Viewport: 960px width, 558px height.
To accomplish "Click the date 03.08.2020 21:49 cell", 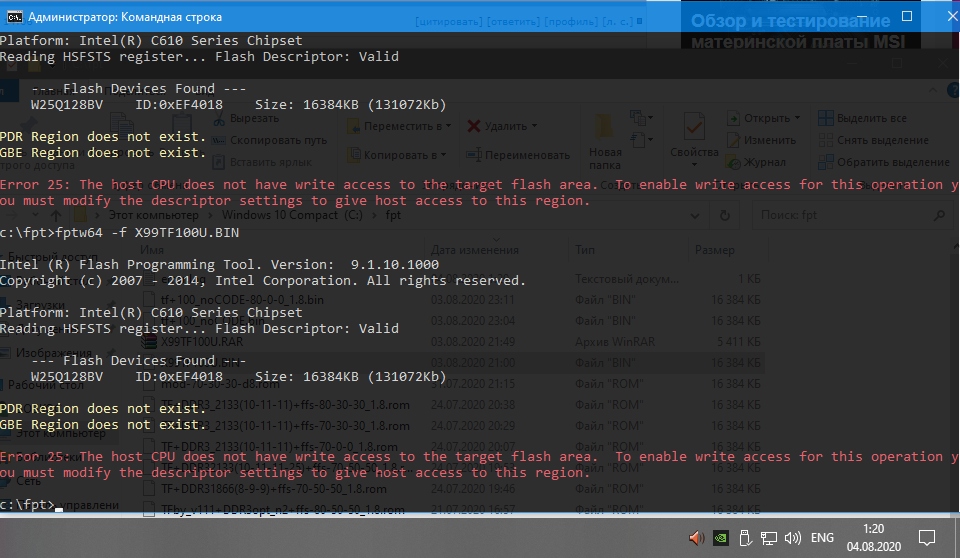I will pos(473,341).
